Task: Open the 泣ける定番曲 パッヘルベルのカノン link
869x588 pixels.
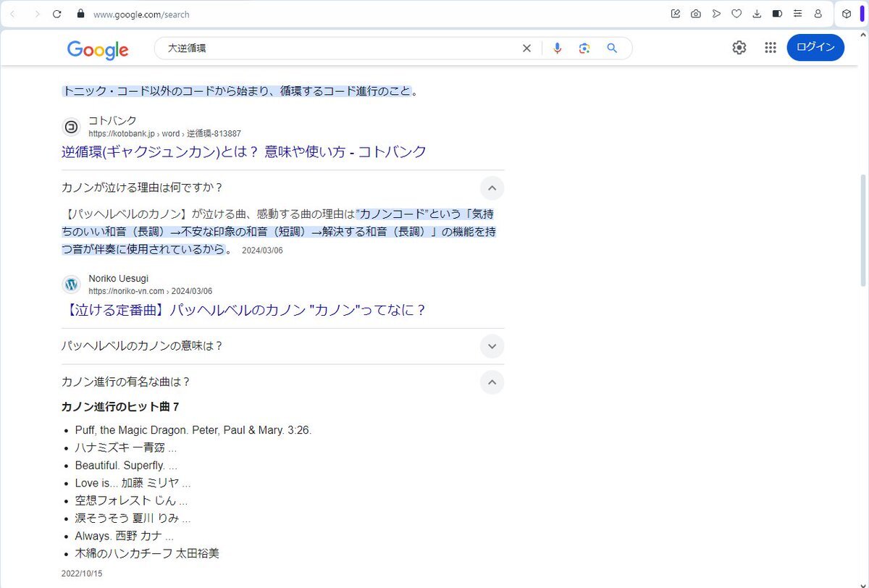Action: click(243, 310)
